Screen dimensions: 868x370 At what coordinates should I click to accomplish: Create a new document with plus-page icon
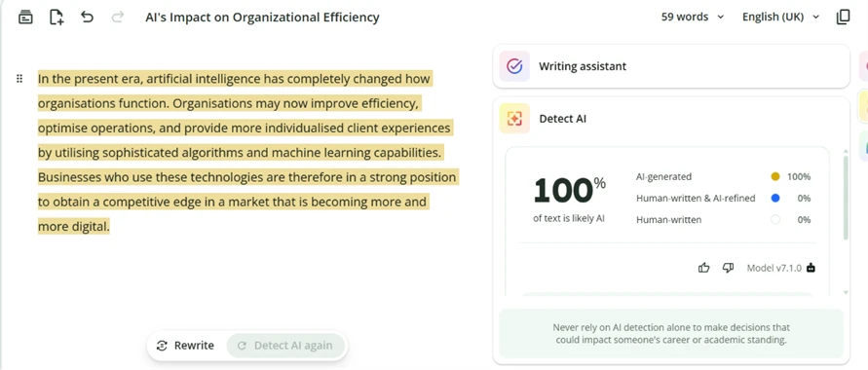click(57, 18)
